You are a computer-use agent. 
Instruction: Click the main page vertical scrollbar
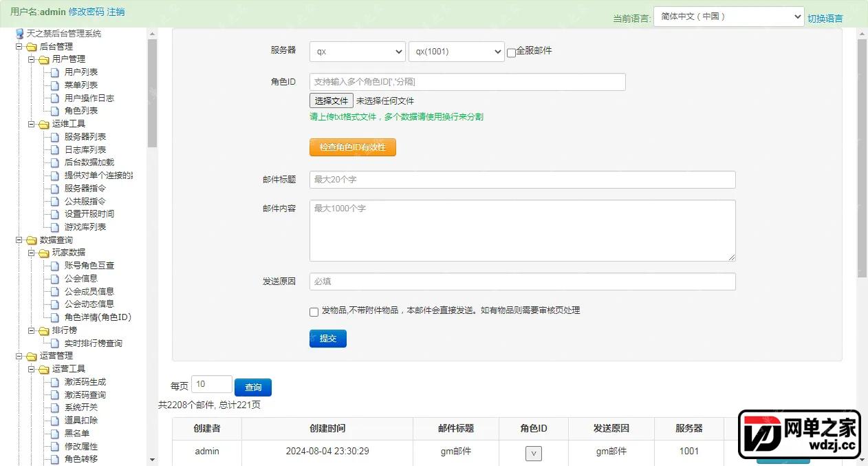click(x=862, y=158)
